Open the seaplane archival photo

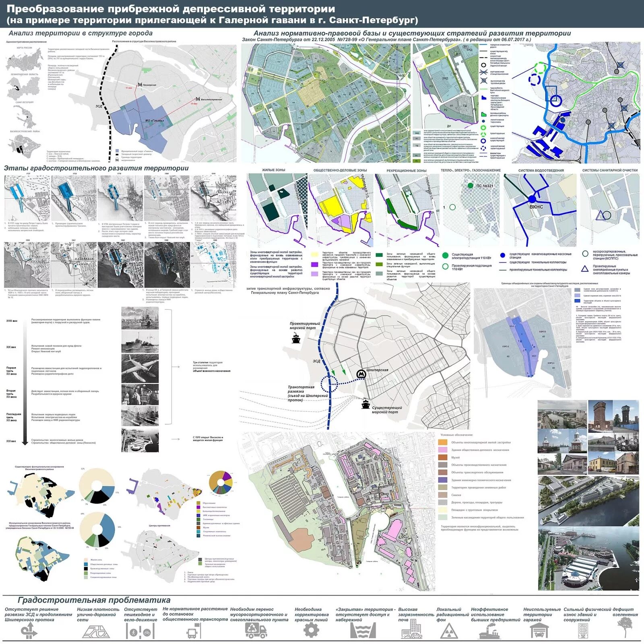pyautogui.click(x=140, y=368)
